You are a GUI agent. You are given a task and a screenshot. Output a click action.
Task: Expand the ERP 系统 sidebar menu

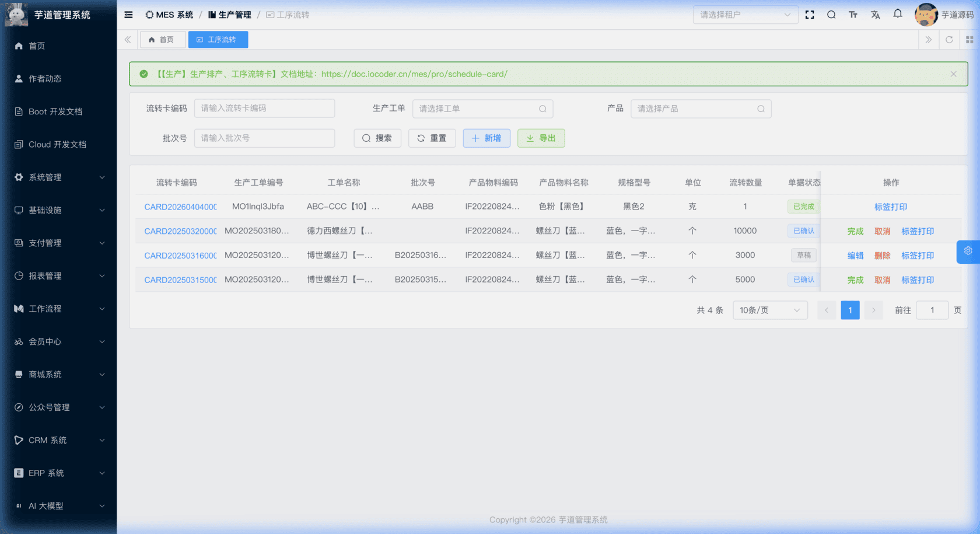click(58, 473)
